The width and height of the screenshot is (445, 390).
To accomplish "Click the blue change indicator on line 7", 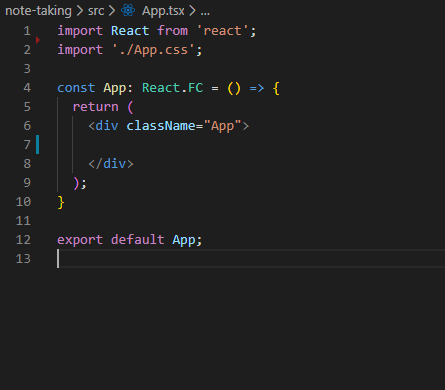I will pyautogui.click(x=38, y=145).
